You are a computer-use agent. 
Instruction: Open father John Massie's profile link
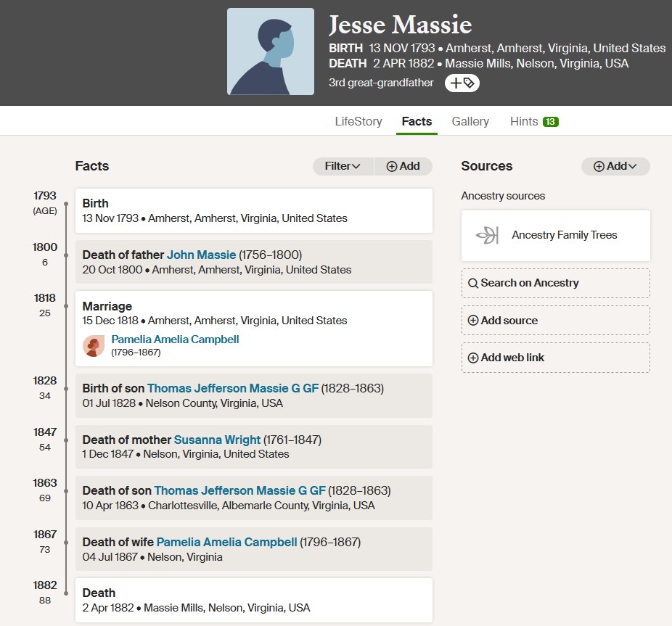pyautogui.click(x=201, y=255)
